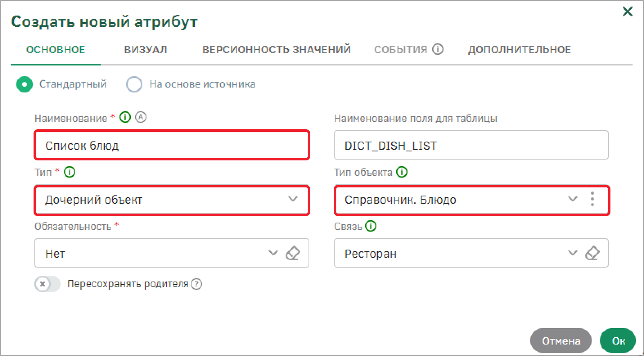Image resolution: width=644 pixels, height=356 pixels.
Task: Click the circled A icon beside Наименование
Action: coord(141,117)
